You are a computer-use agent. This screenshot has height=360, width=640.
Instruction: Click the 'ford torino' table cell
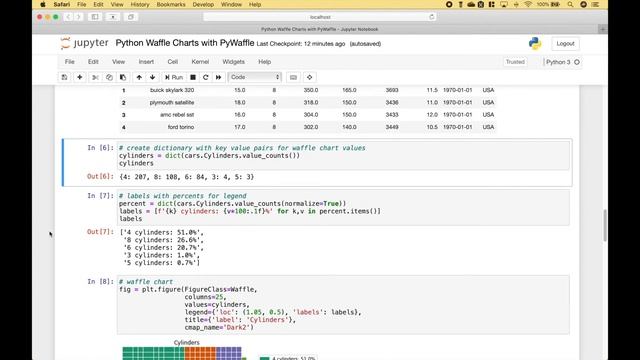[x=181, y=127]
